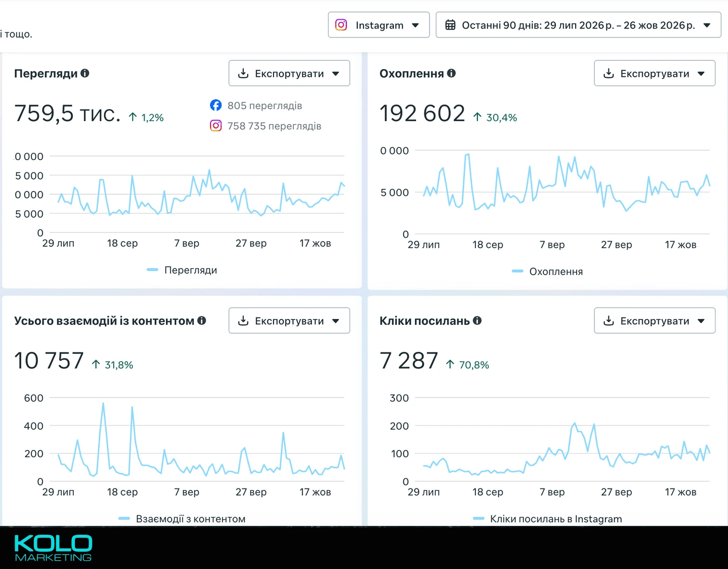Expand Експортувати menu arrow in Перегляди card
This screenshot has height=569, width=728.
336,74
